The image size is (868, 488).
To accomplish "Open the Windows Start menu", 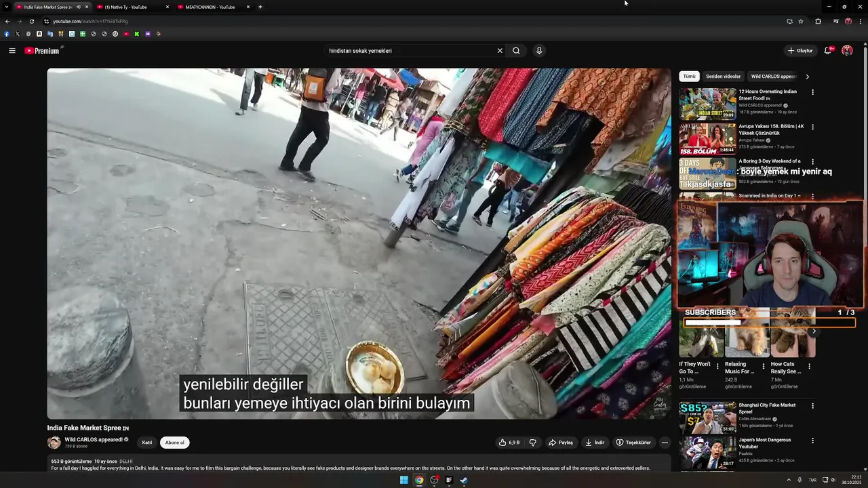I will click(404, 480).
